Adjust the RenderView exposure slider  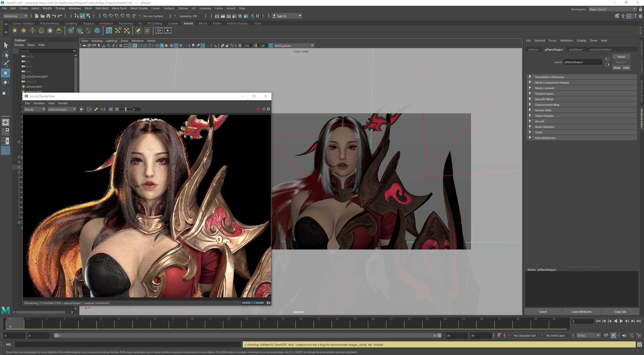[126, 109]
